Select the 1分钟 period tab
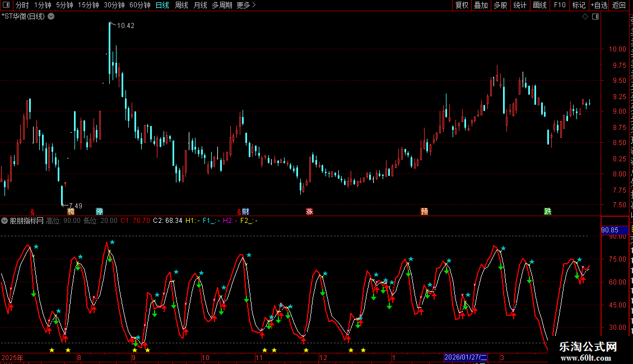 point(43,5)
